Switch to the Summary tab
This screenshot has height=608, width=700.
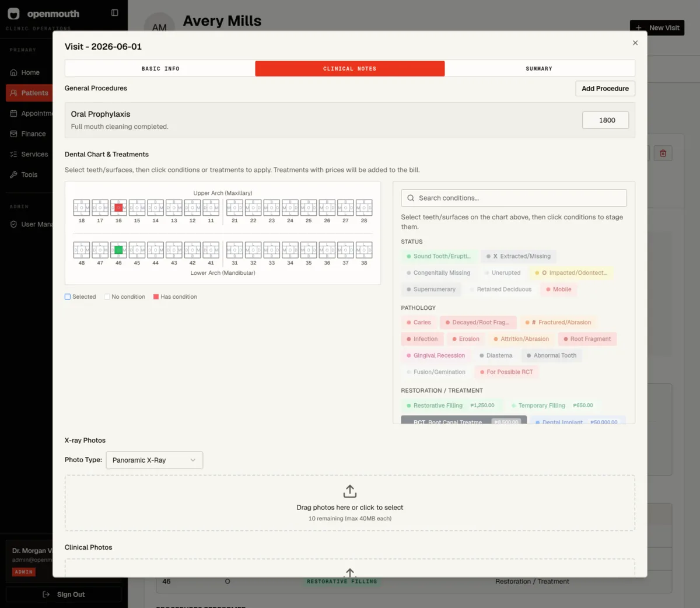(539, 68)
